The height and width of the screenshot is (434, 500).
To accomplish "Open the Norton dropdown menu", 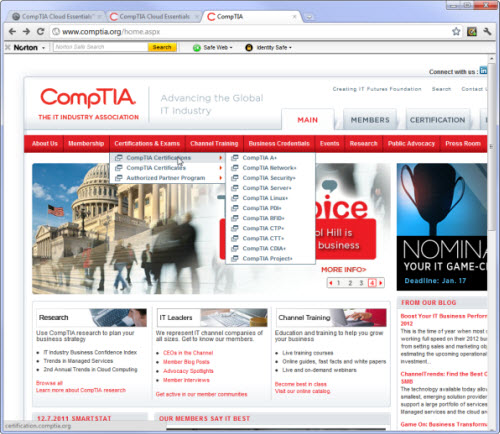I will pyautogui.click(x=43, y=48).
